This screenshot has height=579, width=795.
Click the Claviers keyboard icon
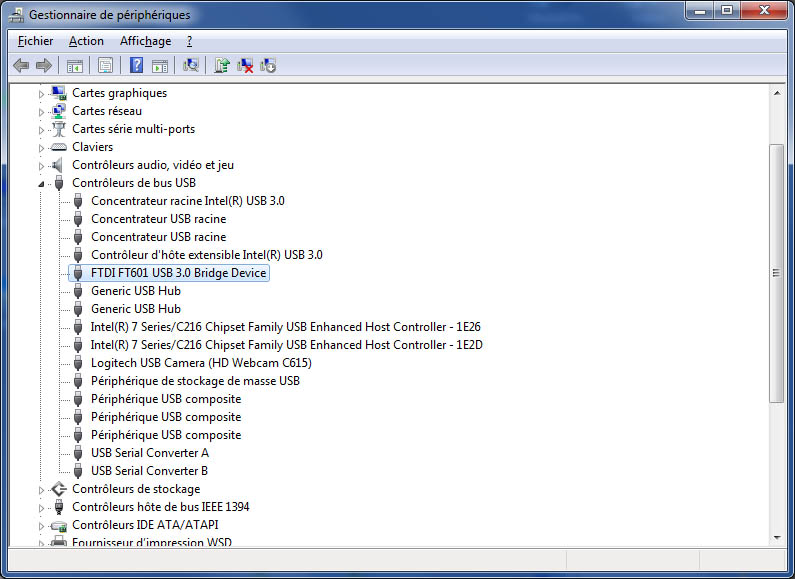[x=59, y=147]
